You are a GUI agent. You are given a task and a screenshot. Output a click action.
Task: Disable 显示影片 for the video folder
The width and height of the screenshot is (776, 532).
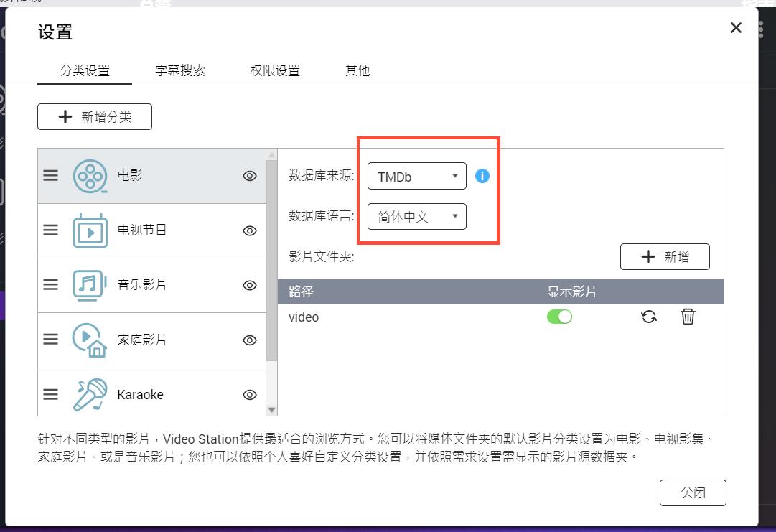click(559, 317)
